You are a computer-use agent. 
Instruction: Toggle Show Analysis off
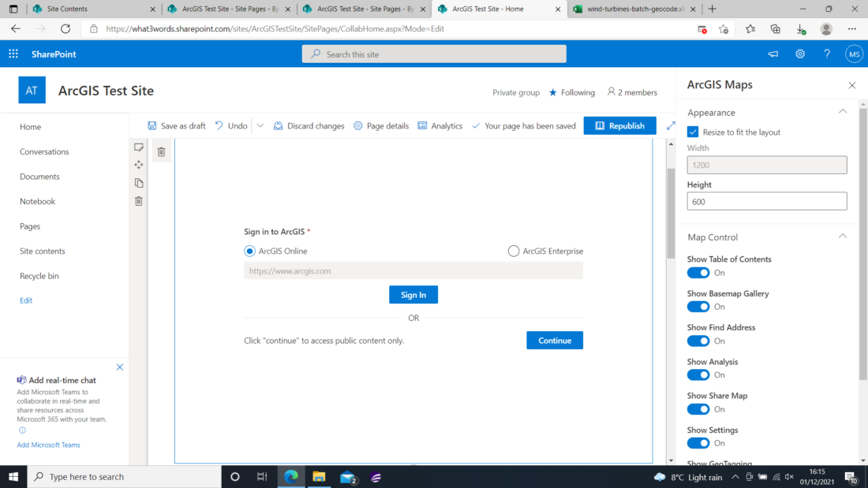698,375
